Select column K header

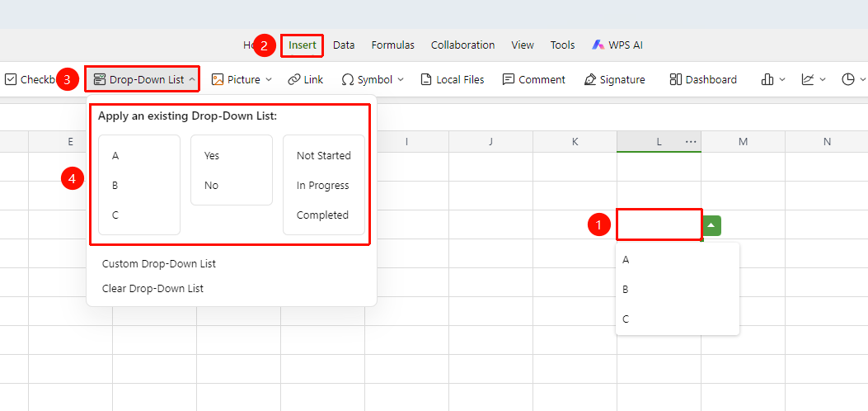coord(575,142)
